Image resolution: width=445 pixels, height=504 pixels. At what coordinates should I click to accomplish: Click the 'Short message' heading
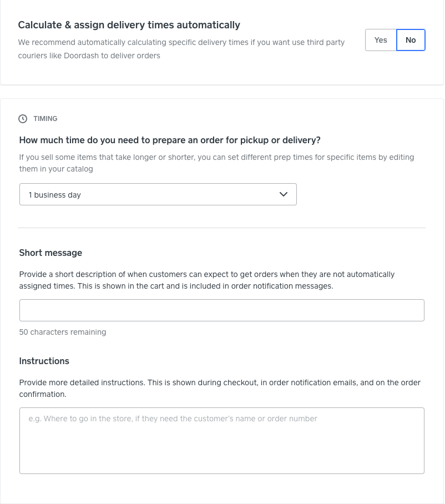pyautogui.click(x=50, y=253)
